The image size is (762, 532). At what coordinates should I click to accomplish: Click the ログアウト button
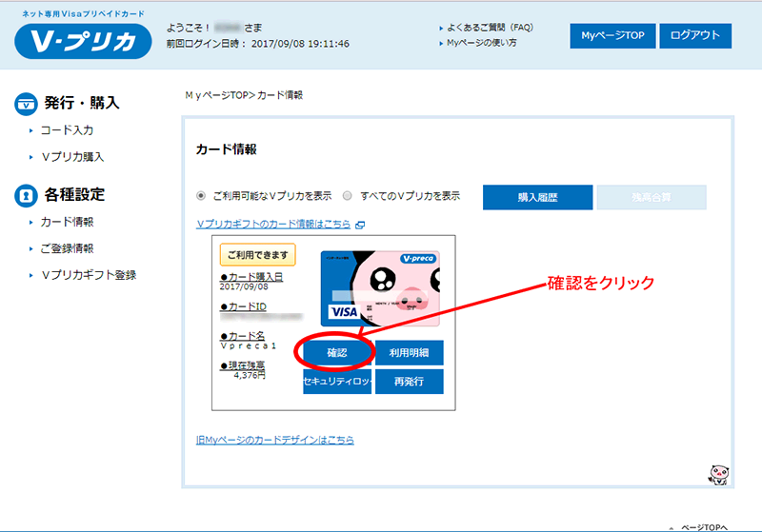(x=695, y=35)
